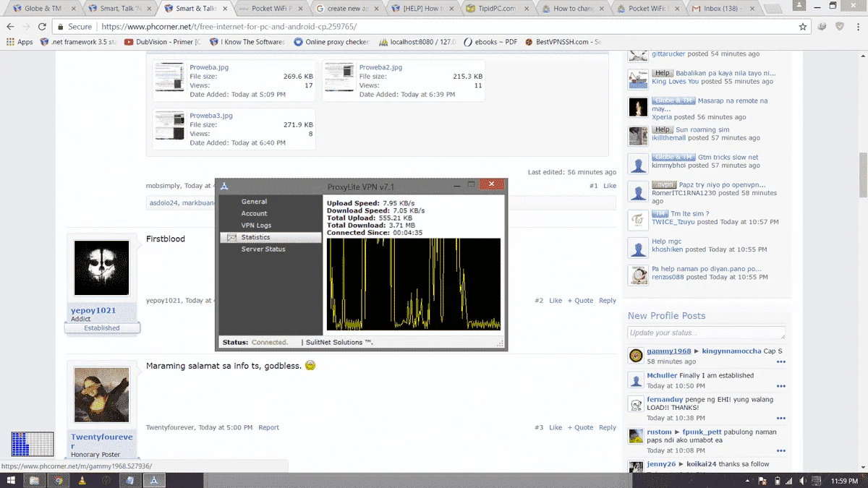The image size is (868, 488).
Task: Open yepoy1021's profile name link
Action: click(x=93, y=310)
